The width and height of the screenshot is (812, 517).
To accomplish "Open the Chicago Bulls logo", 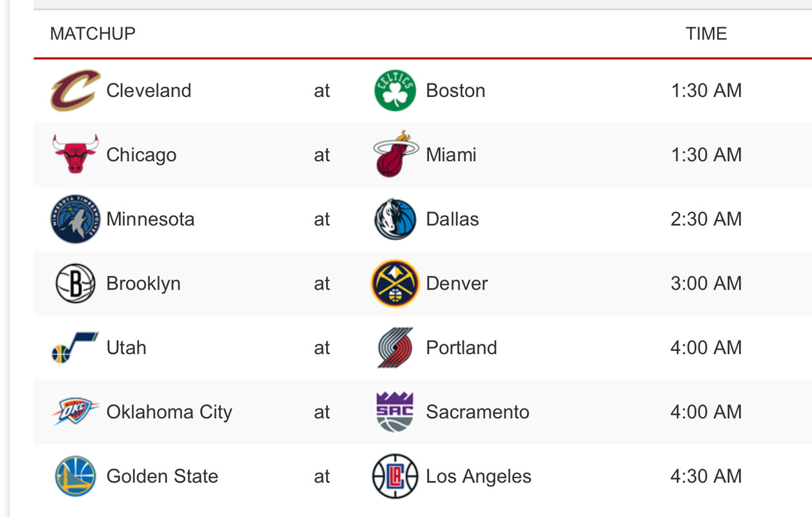I will coord(76,154).
